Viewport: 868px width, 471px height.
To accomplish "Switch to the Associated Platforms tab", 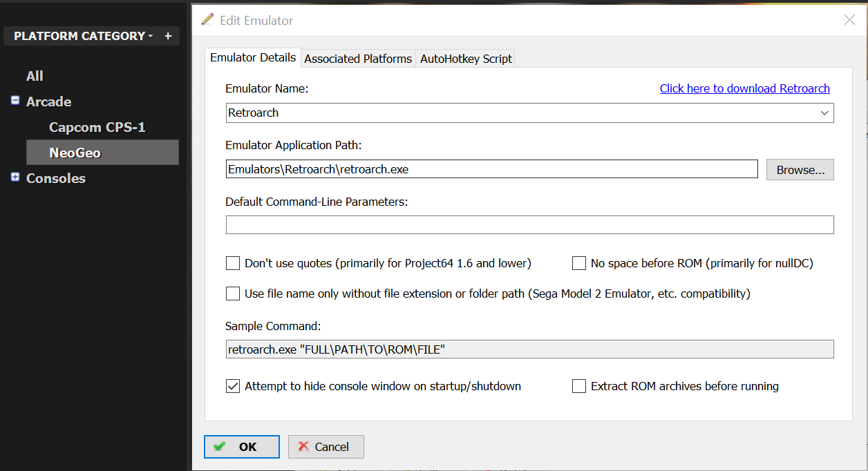I will point(358,59).
